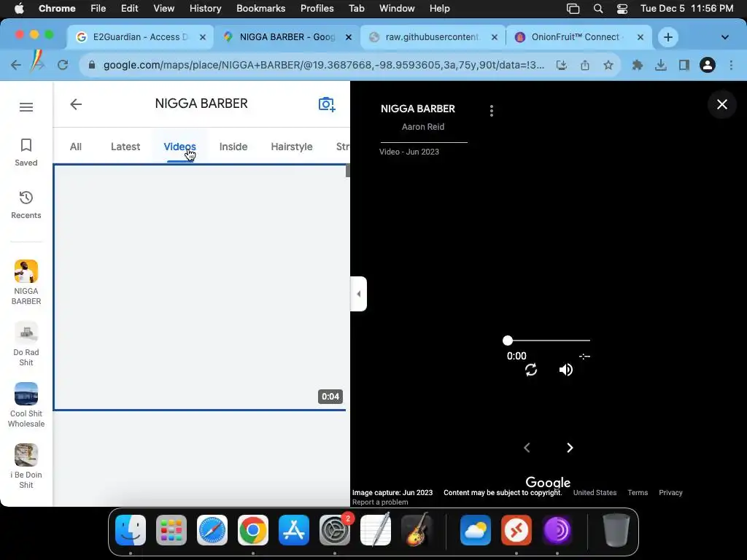Click United States region link
Viewport: 747px width, 560px height.
(595, 492)
